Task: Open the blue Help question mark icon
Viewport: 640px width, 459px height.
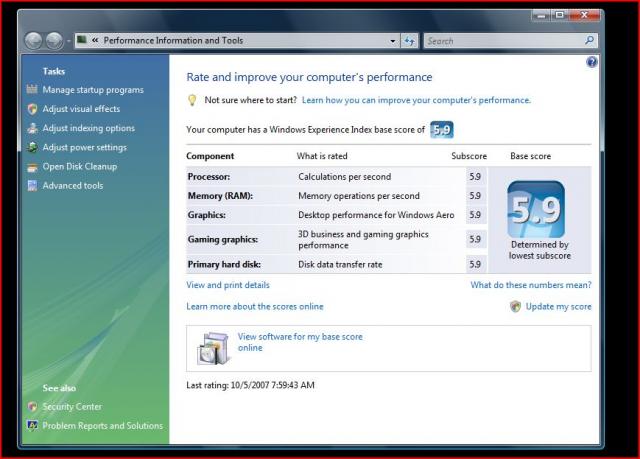Action: click(591, 62)
